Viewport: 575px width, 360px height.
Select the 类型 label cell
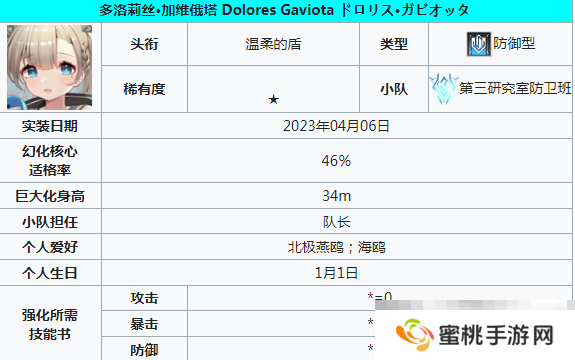coord(394,44)
